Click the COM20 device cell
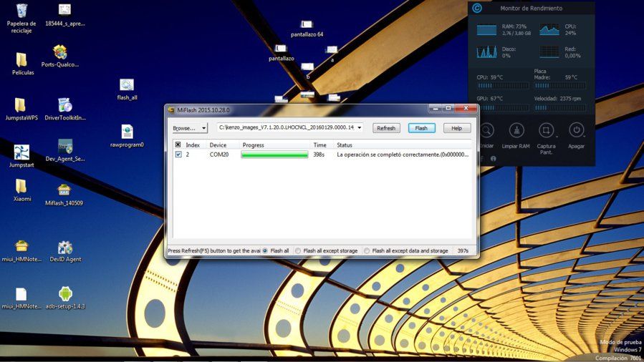644x362 pixels. [219, 155]
